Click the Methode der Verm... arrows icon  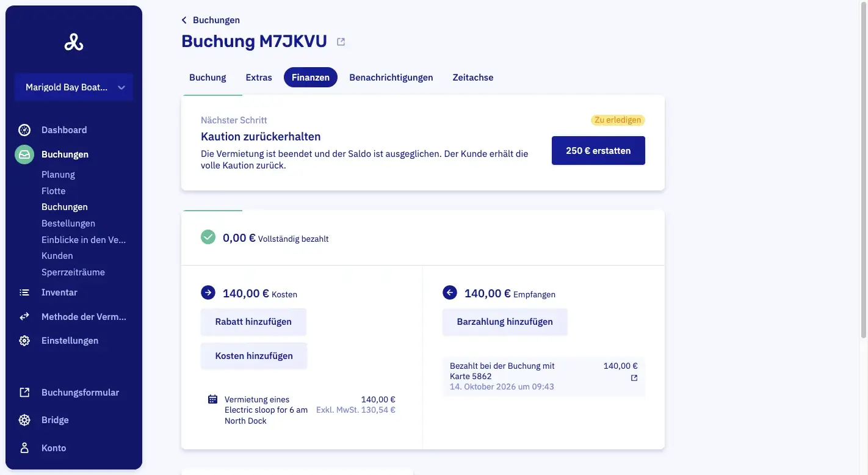(24, 317)
